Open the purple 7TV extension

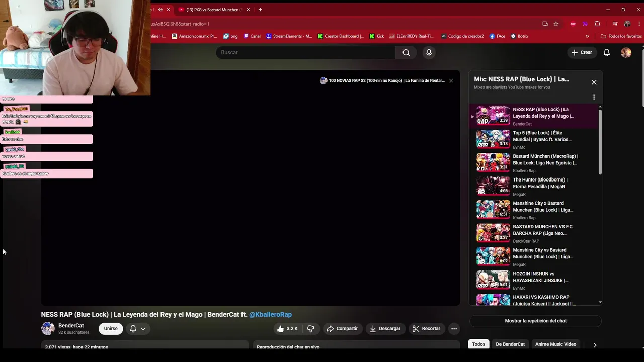(x=585, y=24)
